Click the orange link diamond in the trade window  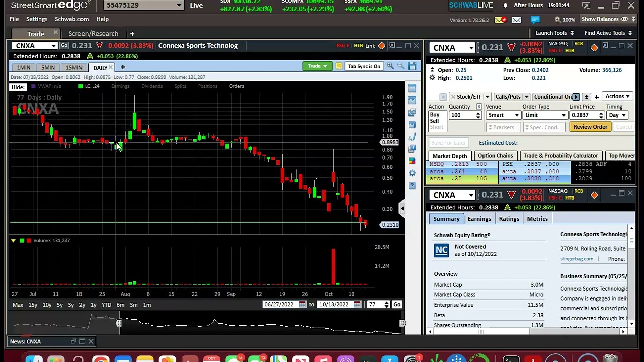594,48
